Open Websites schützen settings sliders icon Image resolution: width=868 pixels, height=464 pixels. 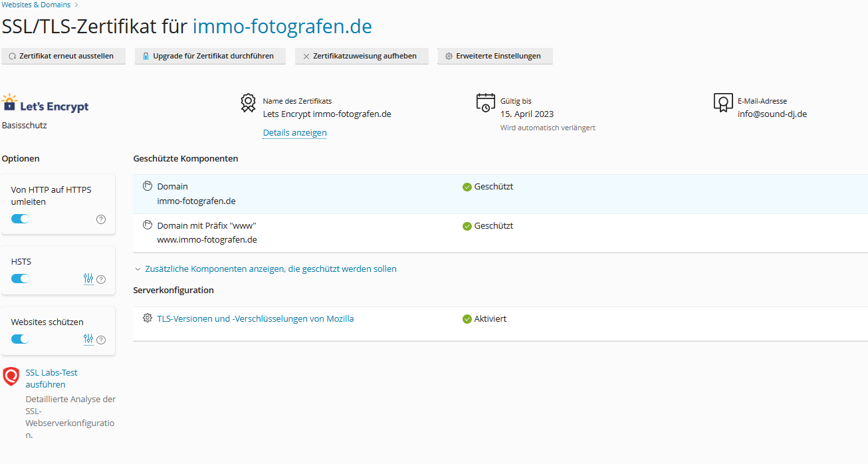(x=88, y=340)
